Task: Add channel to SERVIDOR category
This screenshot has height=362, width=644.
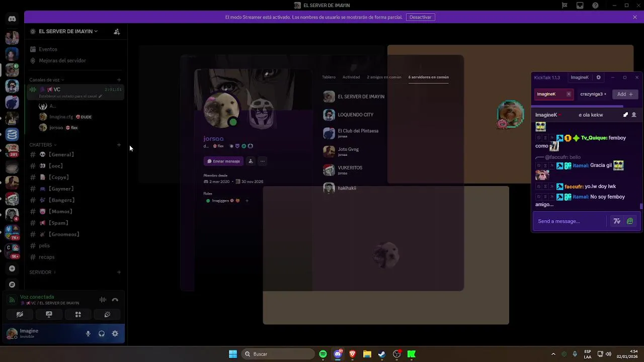Action: coord(119,273)
